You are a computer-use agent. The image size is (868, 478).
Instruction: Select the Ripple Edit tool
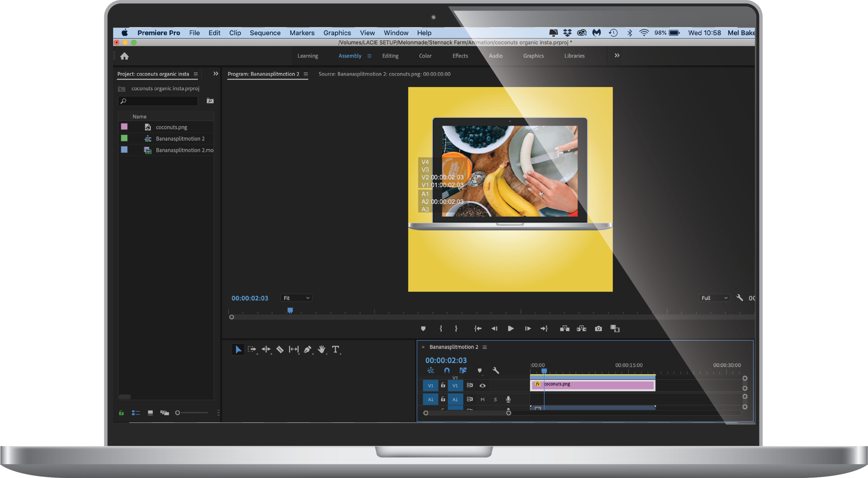click(x=266, y=349)
